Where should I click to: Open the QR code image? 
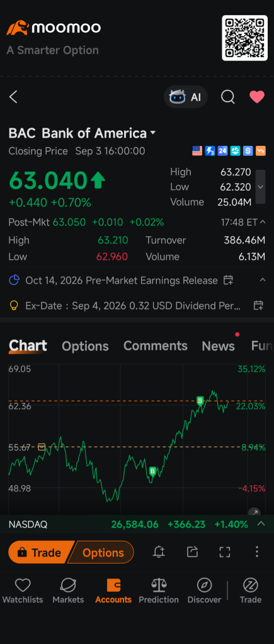point(244,38)
